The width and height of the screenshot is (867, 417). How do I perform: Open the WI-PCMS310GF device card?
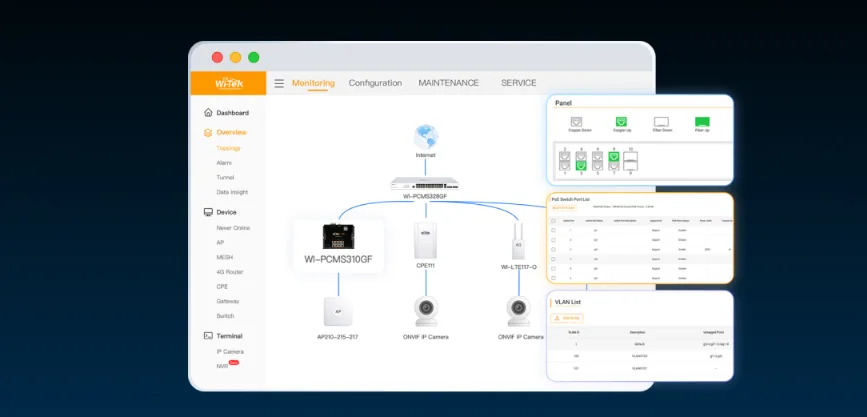coord(338,246)
